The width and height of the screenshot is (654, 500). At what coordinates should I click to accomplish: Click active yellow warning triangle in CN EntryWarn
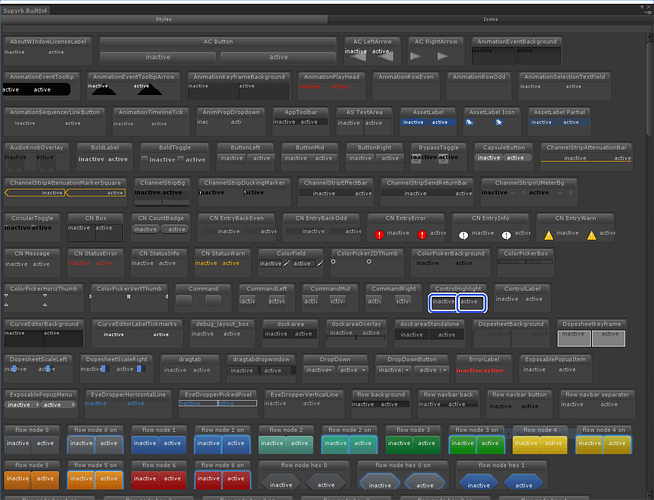[591, 236]
